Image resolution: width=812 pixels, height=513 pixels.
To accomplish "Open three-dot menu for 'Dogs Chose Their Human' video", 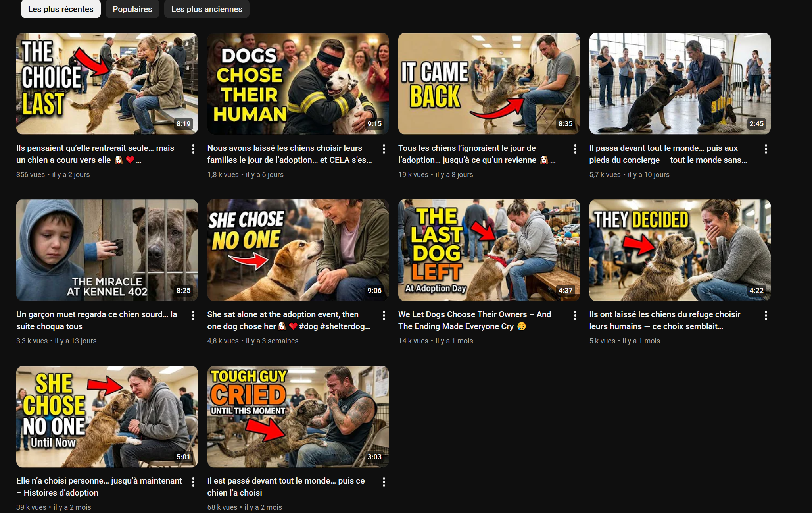I will pos(384,149).
